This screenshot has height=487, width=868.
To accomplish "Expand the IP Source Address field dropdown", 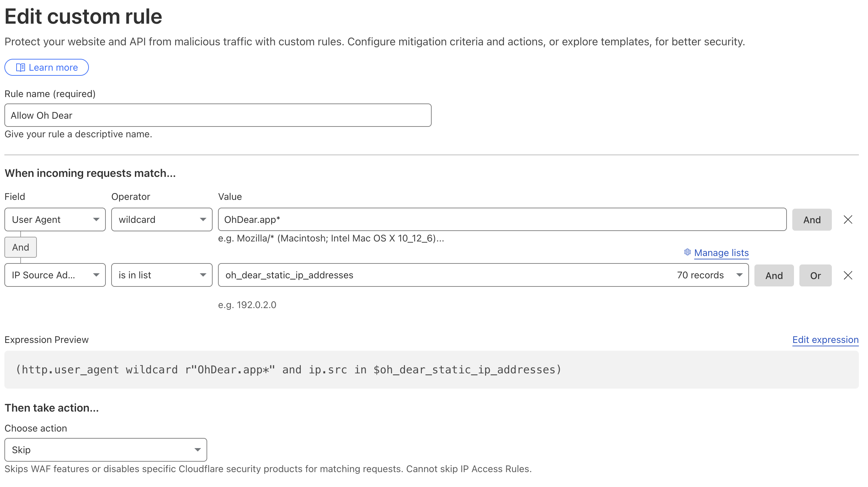I will [55, 275].
